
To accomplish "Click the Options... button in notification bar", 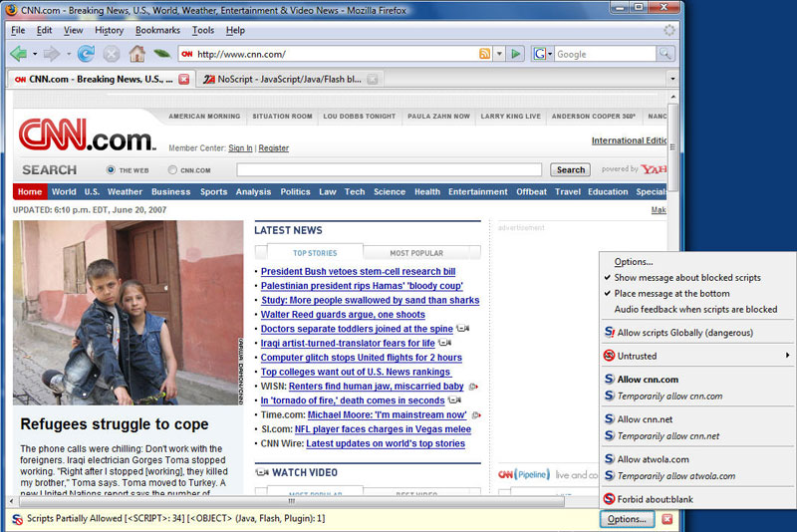I will (628, 519).
